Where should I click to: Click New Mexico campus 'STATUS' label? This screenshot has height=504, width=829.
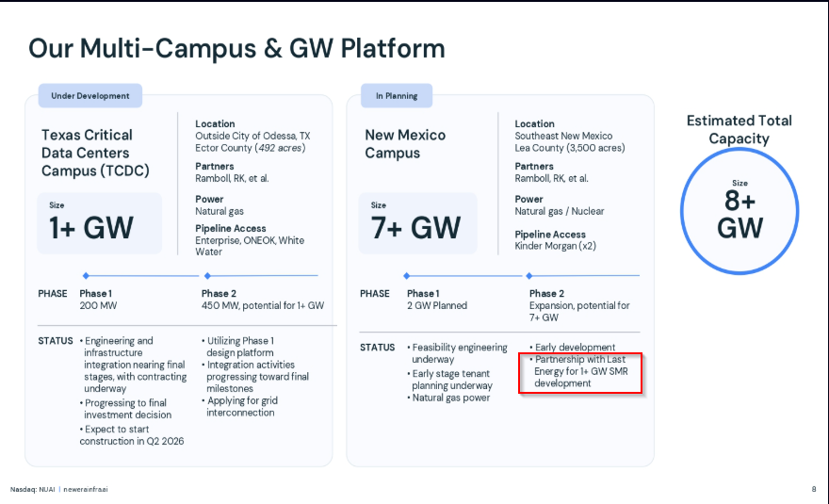click(x=378, y=348)
